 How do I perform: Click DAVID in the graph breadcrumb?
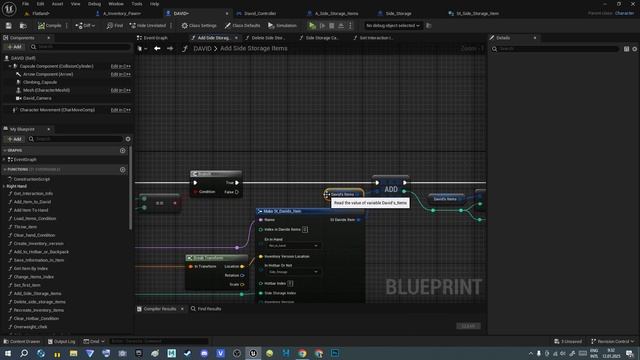coord(202,49)
